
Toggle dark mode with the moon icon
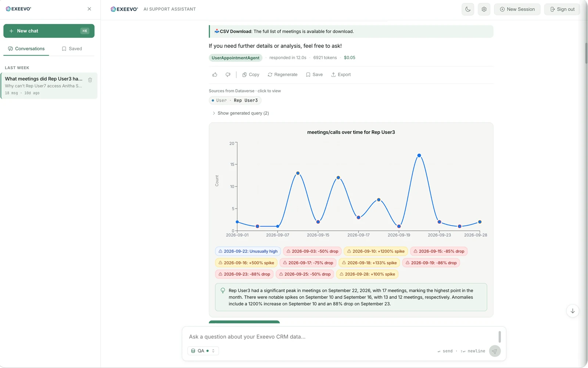click(468, 9)
